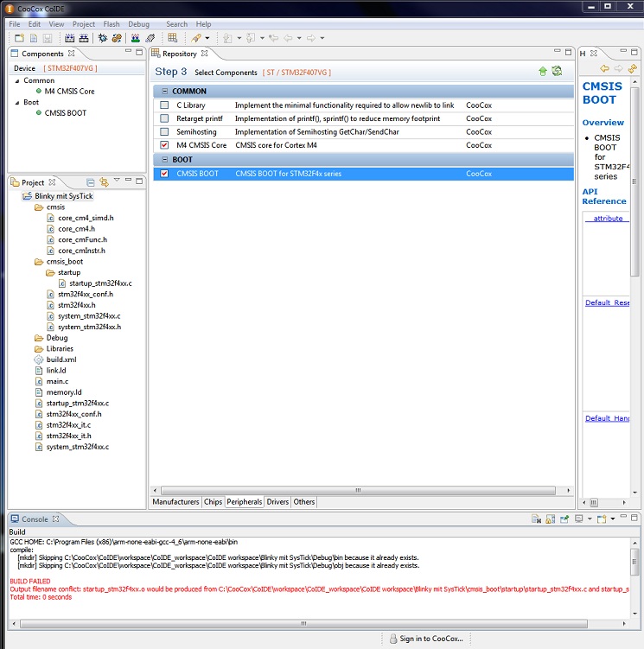This screenshot has height=649, width=644.
Task: Collapse Common node in Components tree
Action: pos(17,80)
